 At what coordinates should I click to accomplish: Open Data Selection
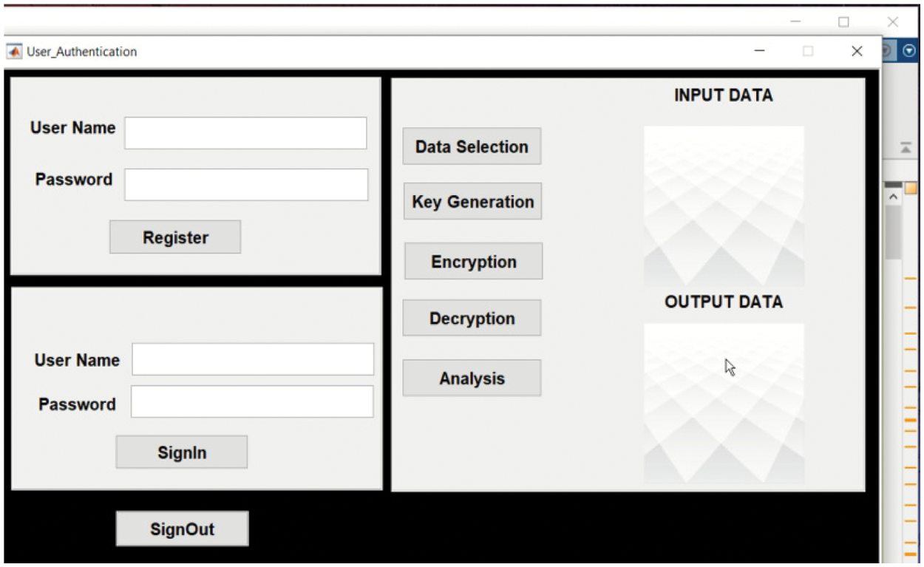(472, 146)
